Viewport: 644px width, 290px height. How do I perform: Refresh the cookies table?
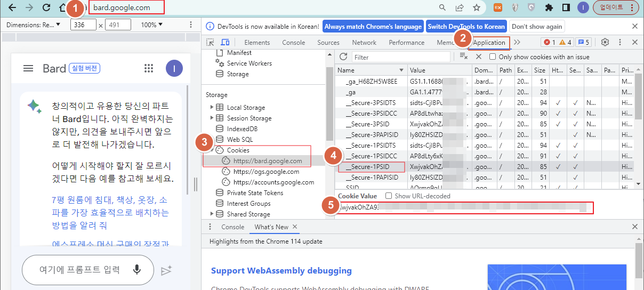pyautogui.click(x=343, y=57)
